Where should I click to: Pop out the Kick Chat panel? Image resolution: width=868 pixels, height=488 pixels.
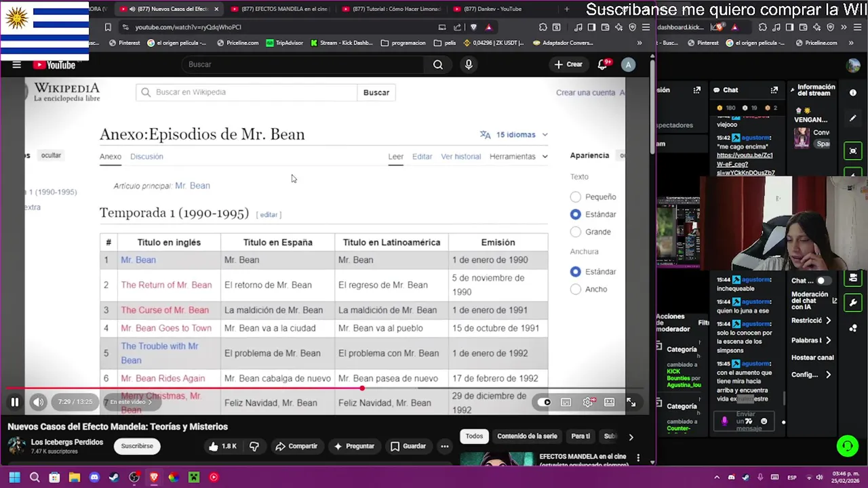click(x=774, y=89)
